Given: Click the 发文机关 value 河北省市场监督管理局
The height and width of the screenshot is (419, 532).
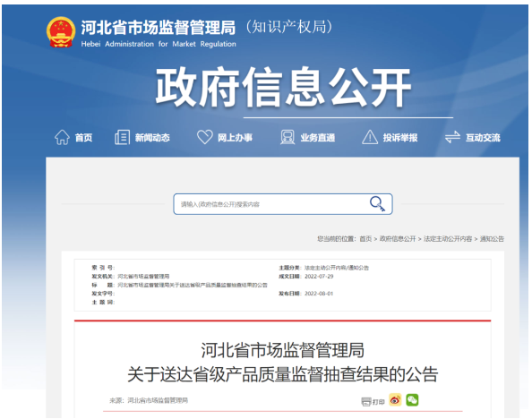Looking at the screenshot, I should point(143,277).
